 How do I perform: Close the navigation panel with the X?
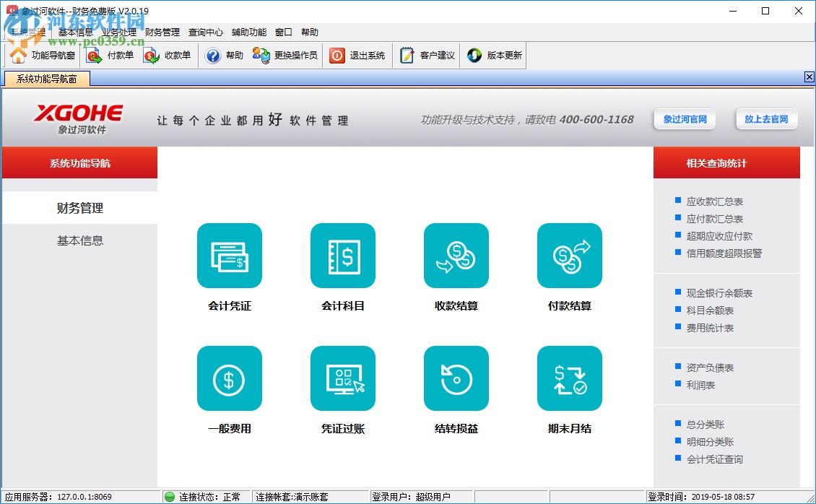(809, 77)
